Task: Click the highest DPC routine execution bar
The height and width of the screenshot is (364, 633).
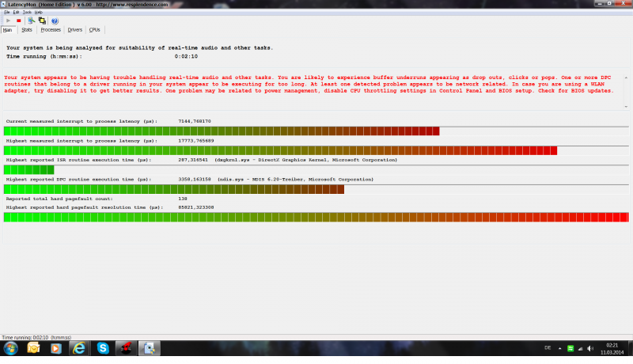Action: point(316,189)
